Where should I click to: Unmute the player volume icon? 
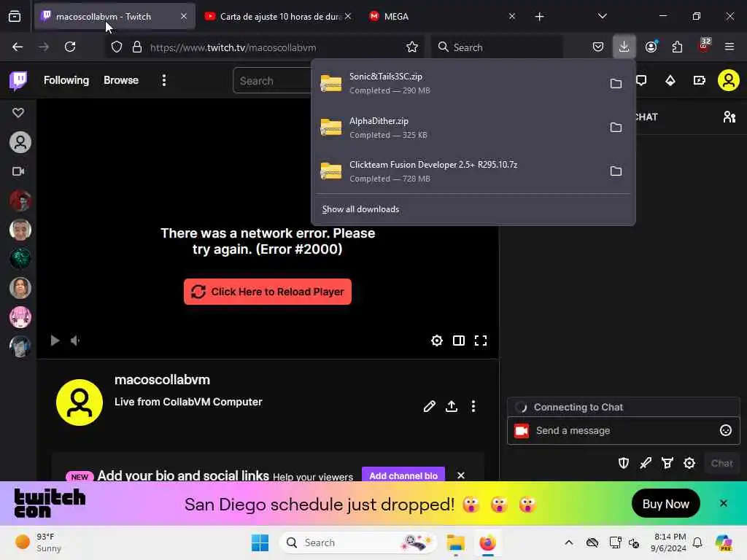tap(75, 341)
